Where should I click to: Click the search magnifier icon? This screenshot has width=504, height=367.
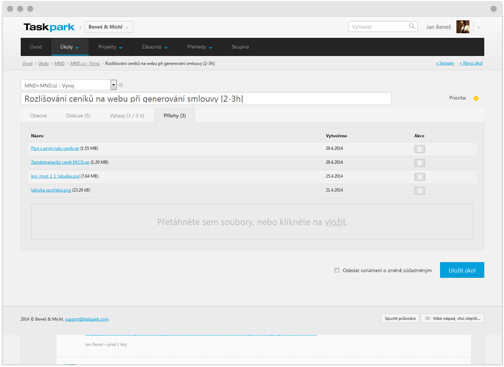pyautogui.click(x=412, y=26)
